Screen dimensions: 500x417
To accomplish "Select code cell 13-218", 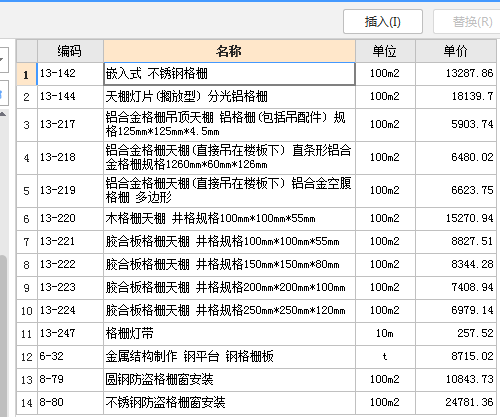I will tap(70, 158).
